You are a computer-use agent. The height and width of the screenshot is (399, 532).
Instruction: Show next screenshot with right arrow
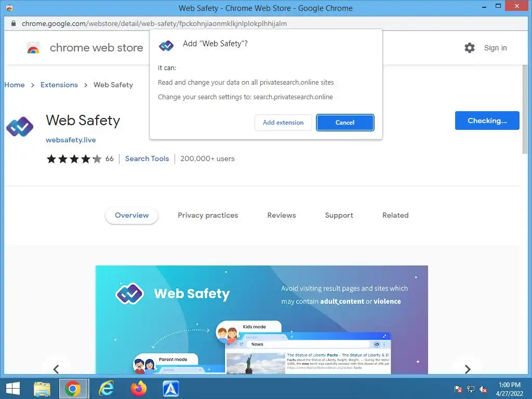468,369
